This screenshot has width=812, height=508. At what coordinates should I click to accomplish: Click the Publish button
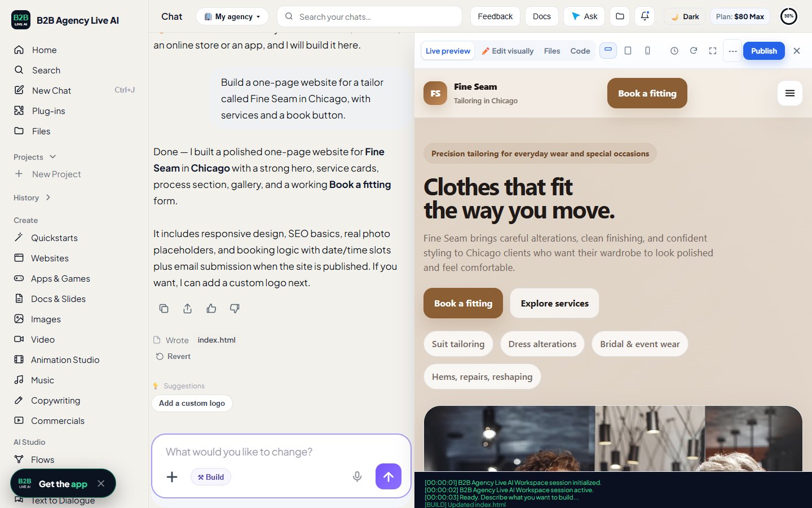tap(764, 51)
